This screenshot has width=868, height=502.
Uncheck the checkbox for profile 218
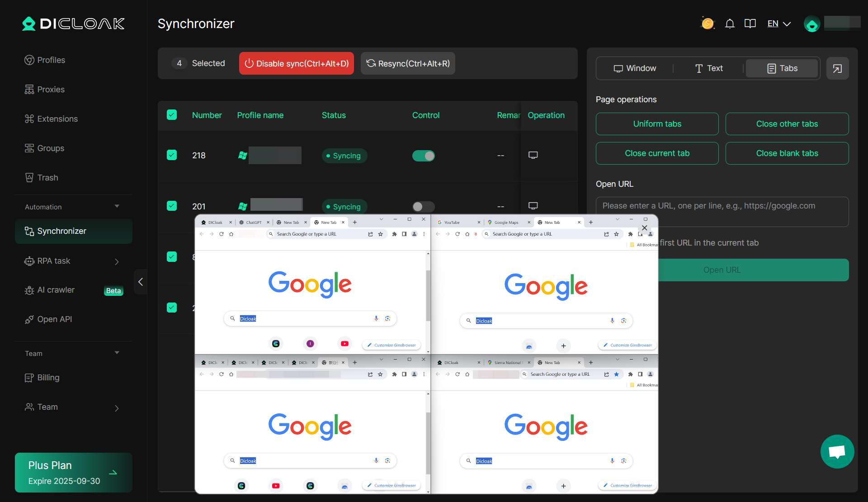click(x=172, y=155)
